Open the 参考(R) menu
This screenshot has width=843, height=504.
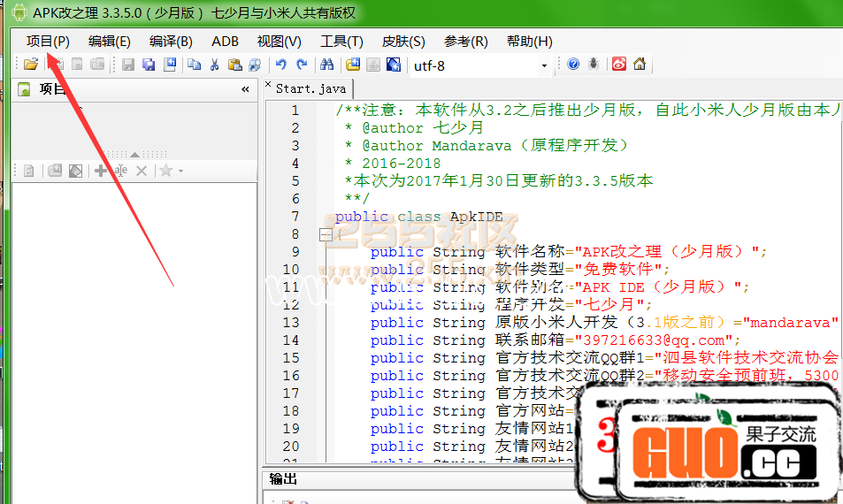465,42
